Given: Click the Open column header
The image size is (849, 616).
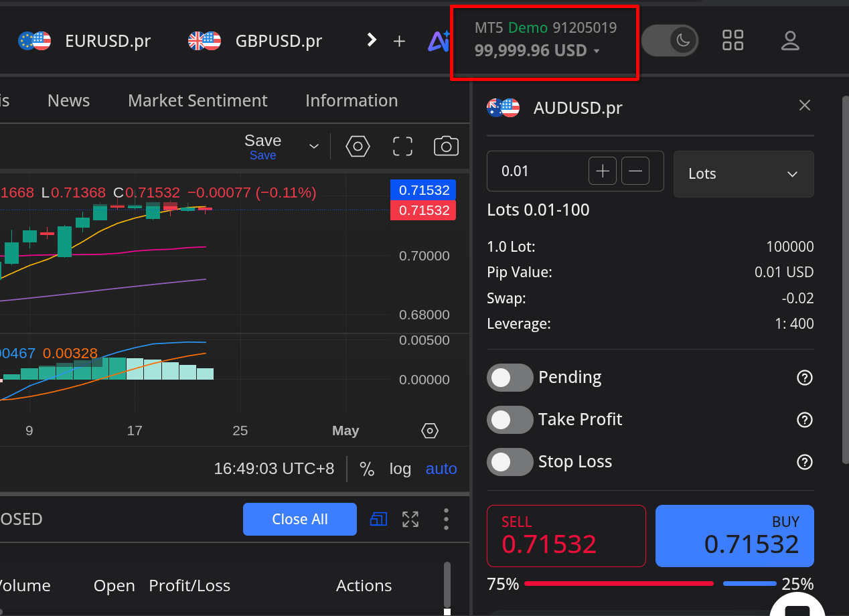Looking at the screenshot, I should (x=114, y=586).
